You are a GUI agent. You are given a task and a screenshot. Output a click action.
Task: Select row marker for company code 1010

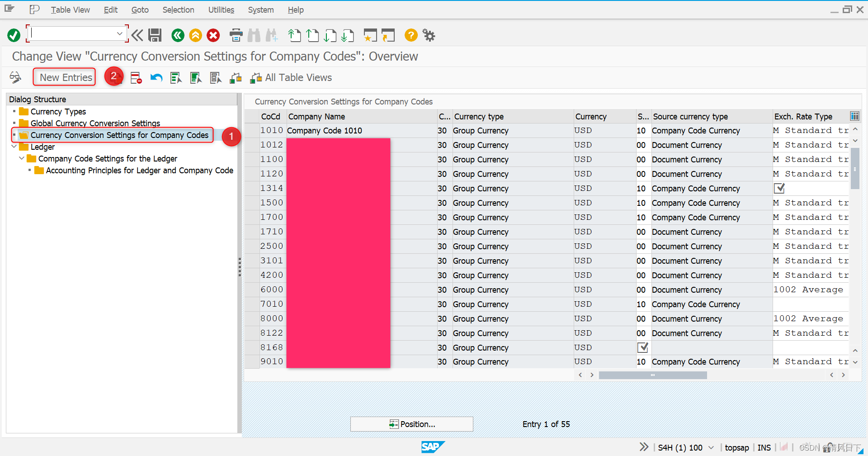[x=252, y=130]
